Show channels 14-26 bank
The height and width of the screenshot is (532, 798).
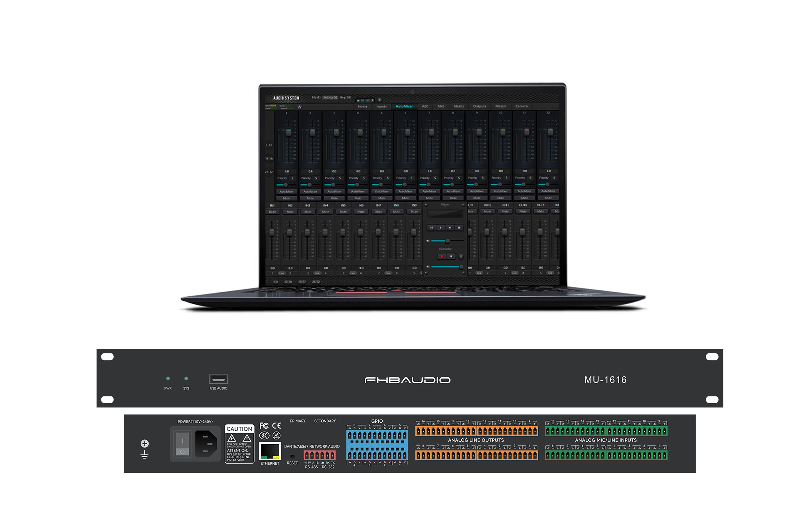pos(269,159)
